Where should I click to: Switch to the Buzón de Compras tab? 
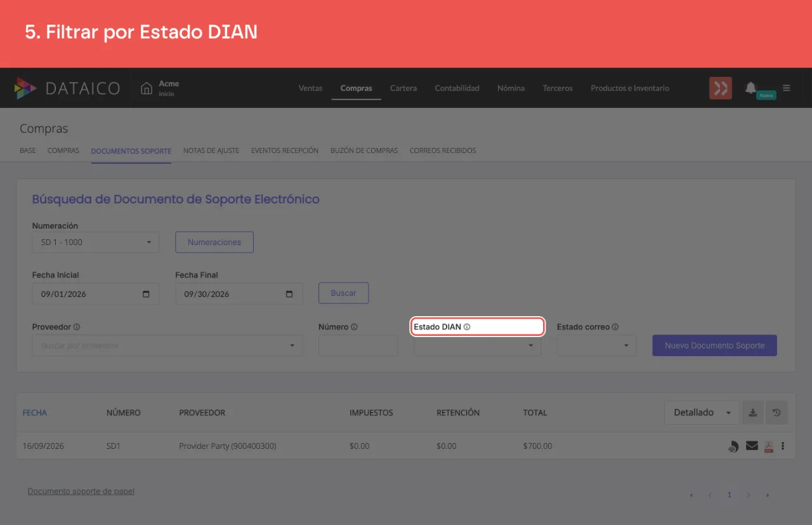pyautogui.click(x=364, y=150)
